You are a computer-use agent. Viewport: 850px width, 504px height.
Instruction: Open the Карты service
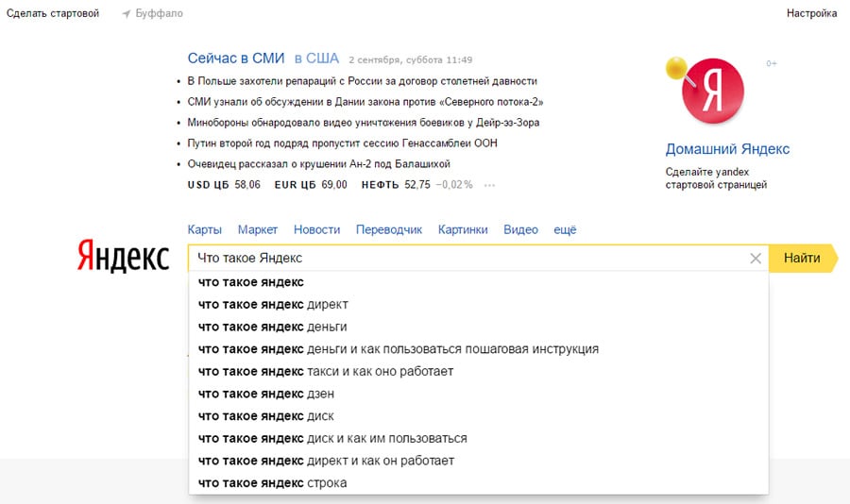204,229
